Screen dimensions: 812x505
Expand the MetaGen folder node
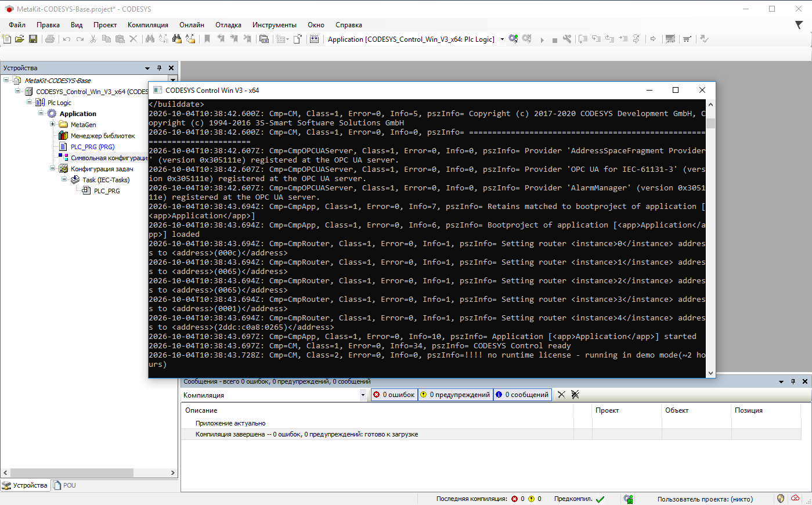pyautogui.click(x=52, y=124)
